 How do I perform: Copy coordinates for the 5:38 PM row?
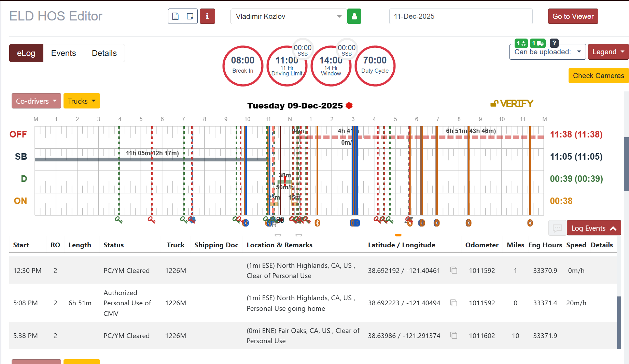click(x=453, y=335)
